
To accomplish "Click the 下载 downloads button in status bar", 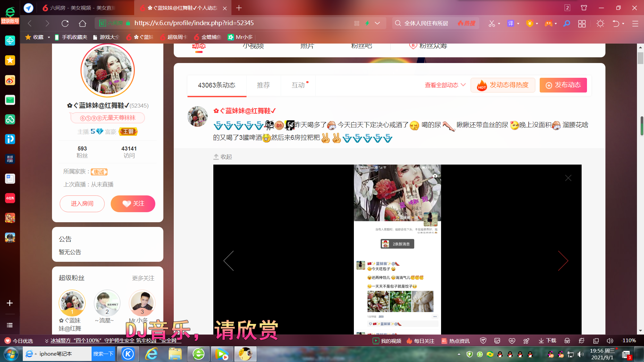I will click(547, 341).
